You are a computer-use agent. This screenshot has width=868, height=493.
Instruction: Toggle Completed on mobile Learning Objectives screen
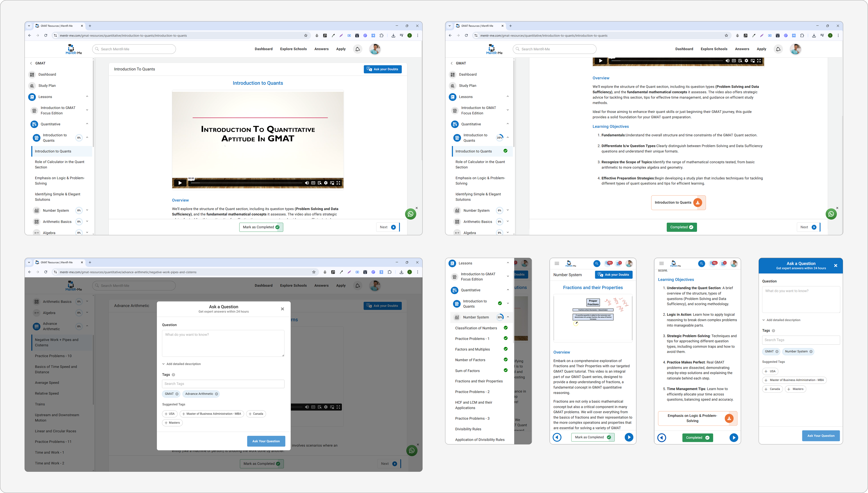click(x=698, y=437)
